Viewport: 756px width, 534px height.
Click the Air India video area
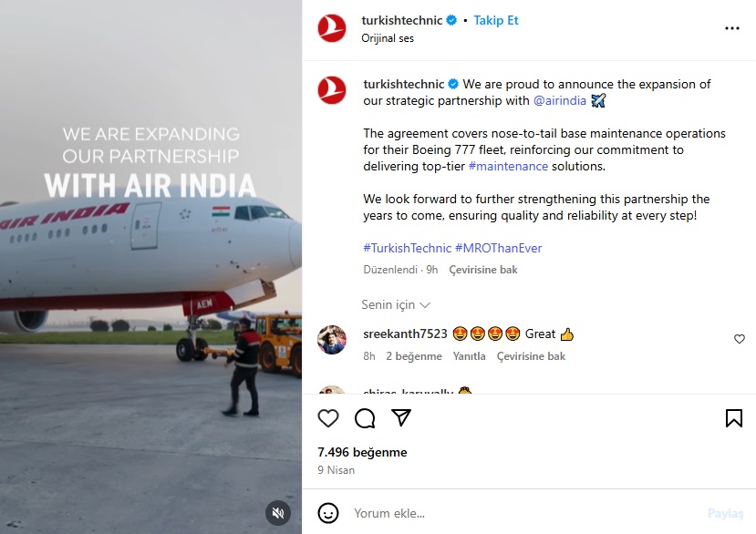150,267
